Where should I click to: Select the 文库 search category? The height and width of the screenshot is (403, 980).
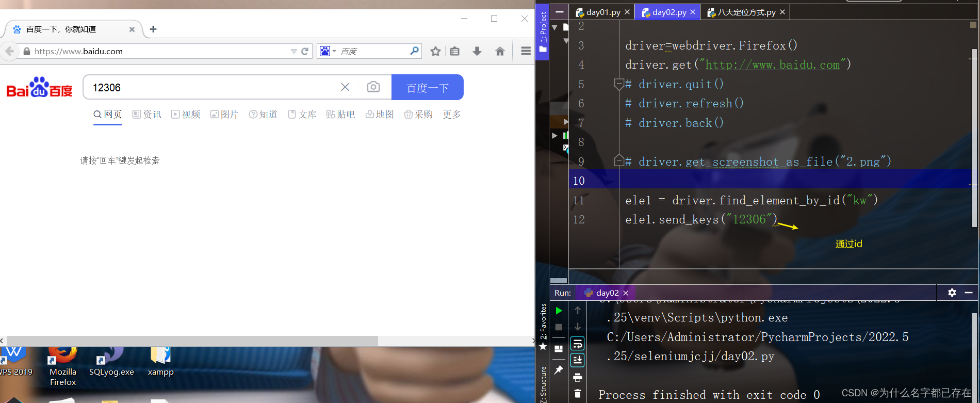click(x=302, y=114)
